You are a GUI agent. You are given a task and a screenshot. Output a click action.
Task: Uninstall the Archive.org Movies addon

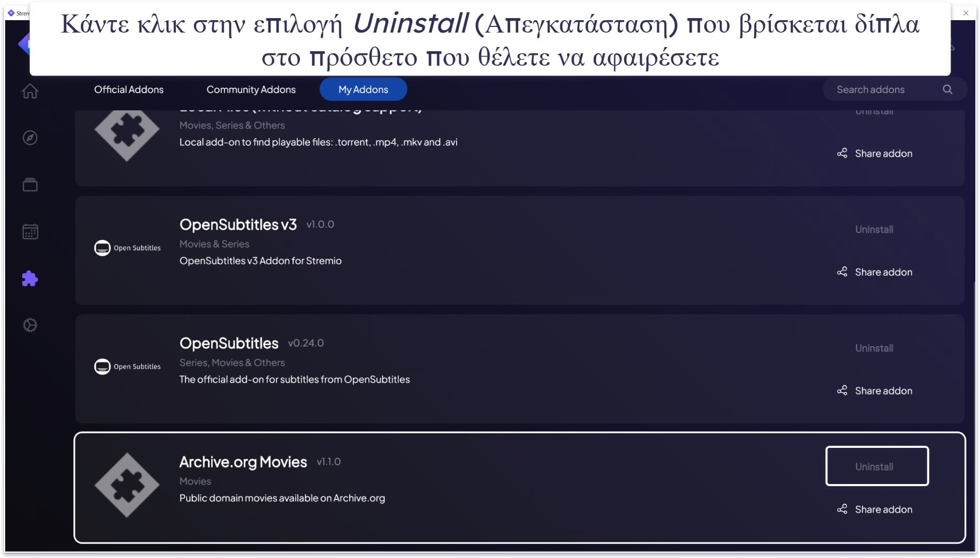coord(877,466)
